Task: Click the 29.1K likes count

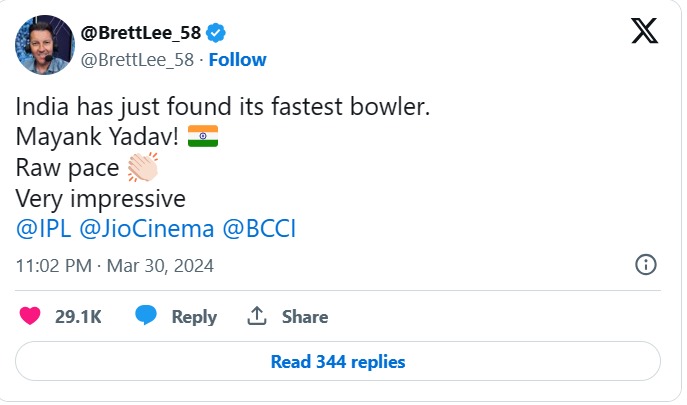Action: [x=78, y=317]
